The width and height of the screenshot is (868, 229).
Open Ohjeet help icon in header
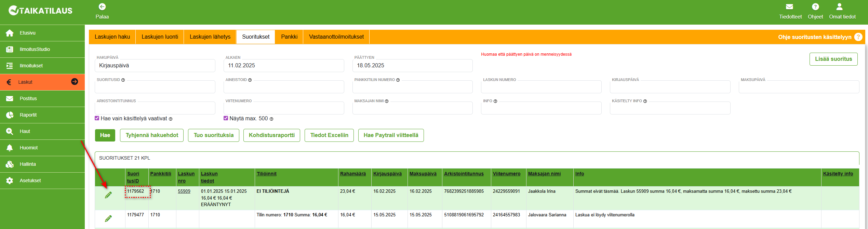[815, 7]
